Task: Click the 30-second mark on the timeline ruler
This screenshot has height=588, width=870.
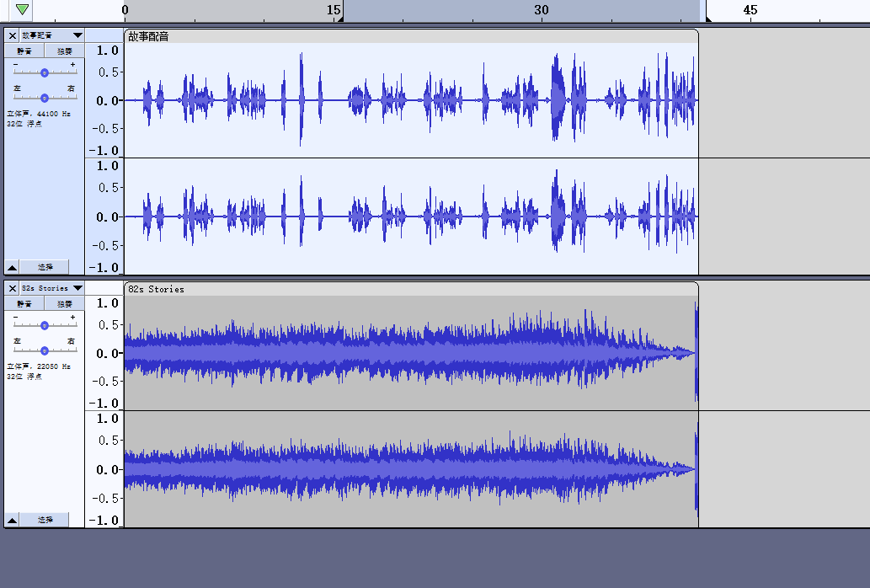Action: click(542, 11)
